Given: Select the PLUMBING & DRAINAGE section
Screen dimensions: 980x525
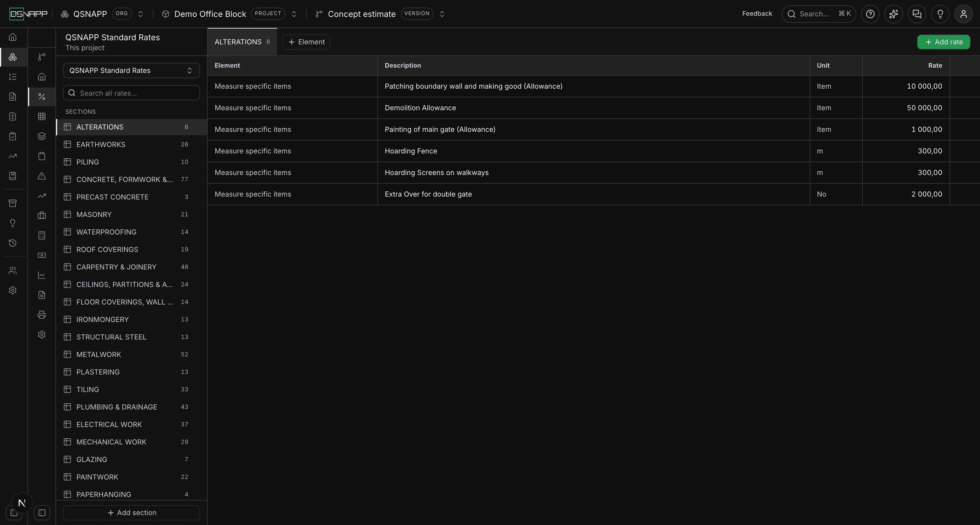Looking at the screenshot, I should pyautogui.click(x=131, y=407).
